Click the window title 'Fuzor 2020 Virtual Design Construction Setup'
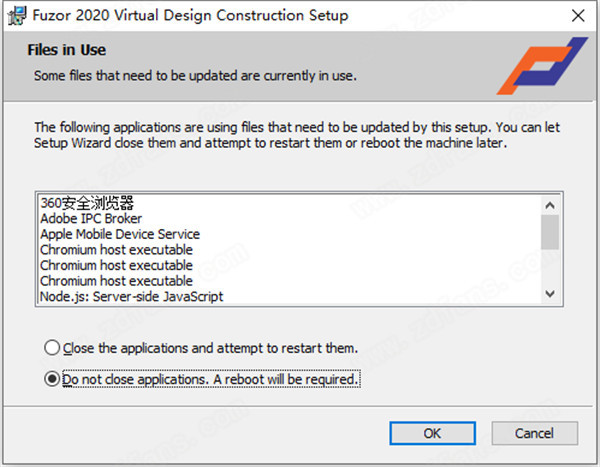 coord(192,15)
